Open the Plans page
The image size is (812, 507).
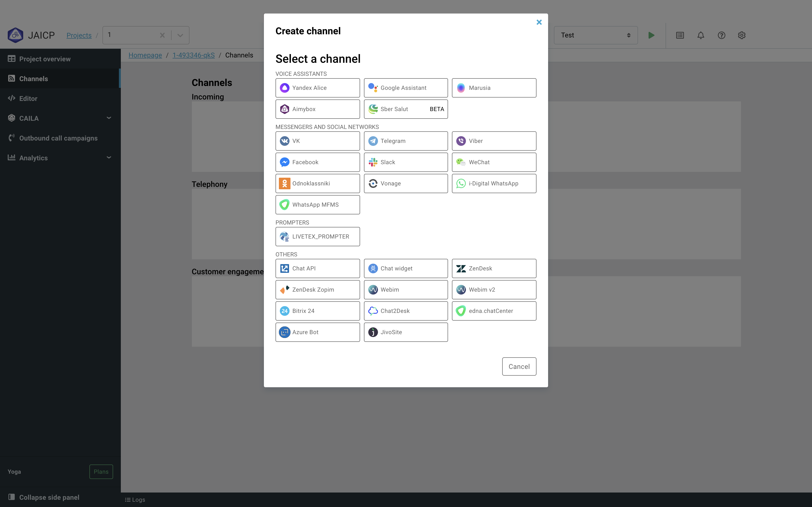[101, 472]
